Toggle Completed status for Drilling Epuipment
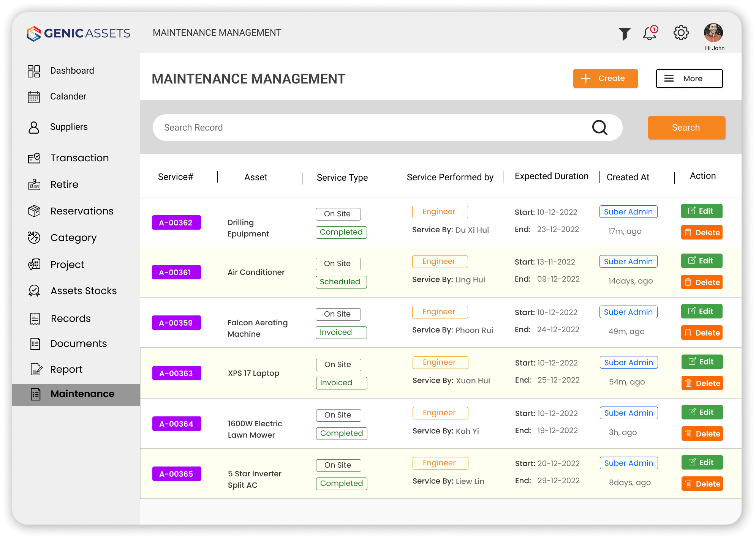This screenshot has height=539, width=756. tap(341, 232)
